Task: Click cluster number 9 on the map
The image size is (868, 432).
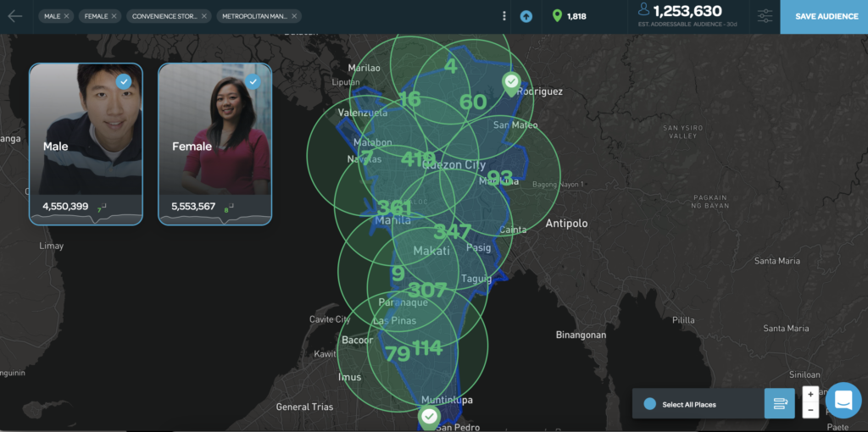Action: click(398, 274)
